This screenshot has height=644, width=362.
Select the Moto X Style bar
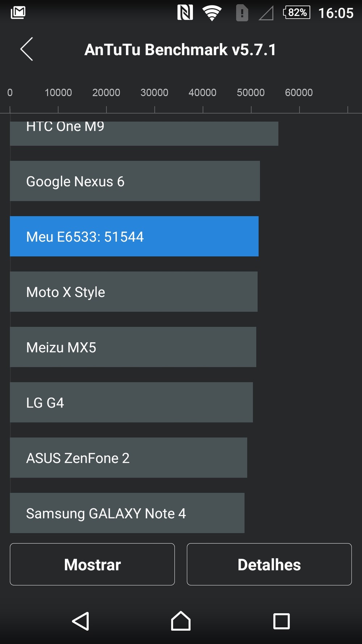tap(134, 292)
